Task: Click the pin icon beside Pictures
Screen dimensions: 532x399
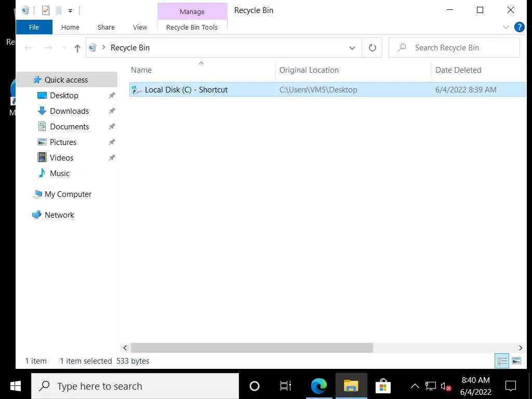Action: 112,142
